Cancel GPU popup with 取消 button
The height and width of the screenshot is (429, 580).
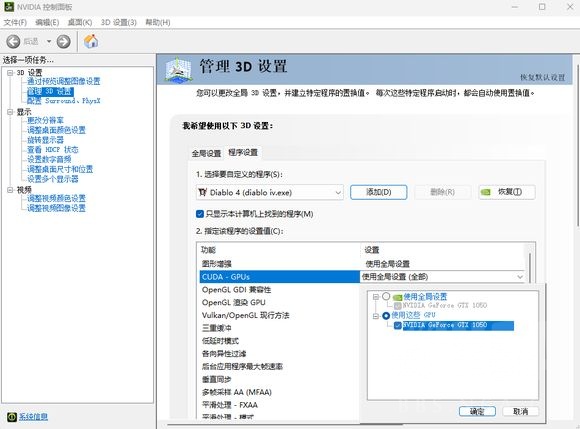pyautogui.click(x=520, y=412)
